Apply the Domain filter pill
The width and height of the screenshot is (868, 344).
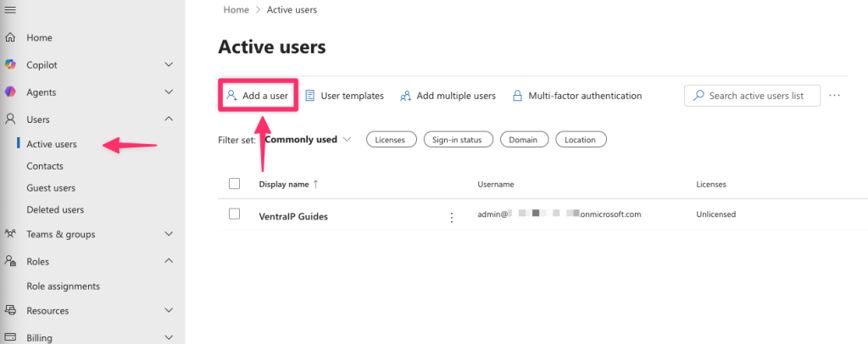[x=524, y=140]
